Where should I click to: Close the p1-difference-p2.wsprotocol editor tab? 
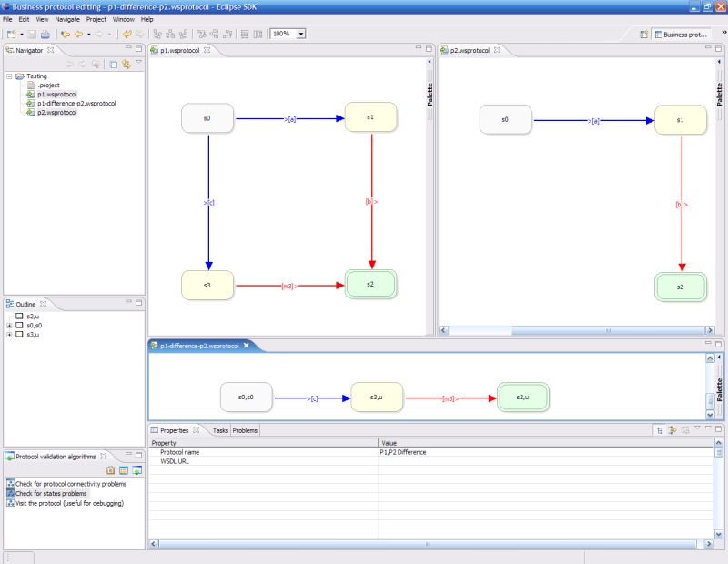coord(246,346)
